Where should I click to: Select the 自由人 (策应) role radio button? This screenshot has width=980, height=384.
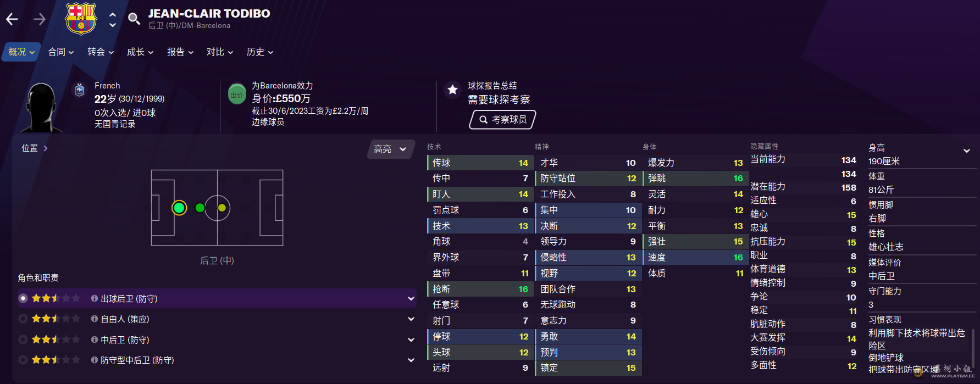click(23, 319)
